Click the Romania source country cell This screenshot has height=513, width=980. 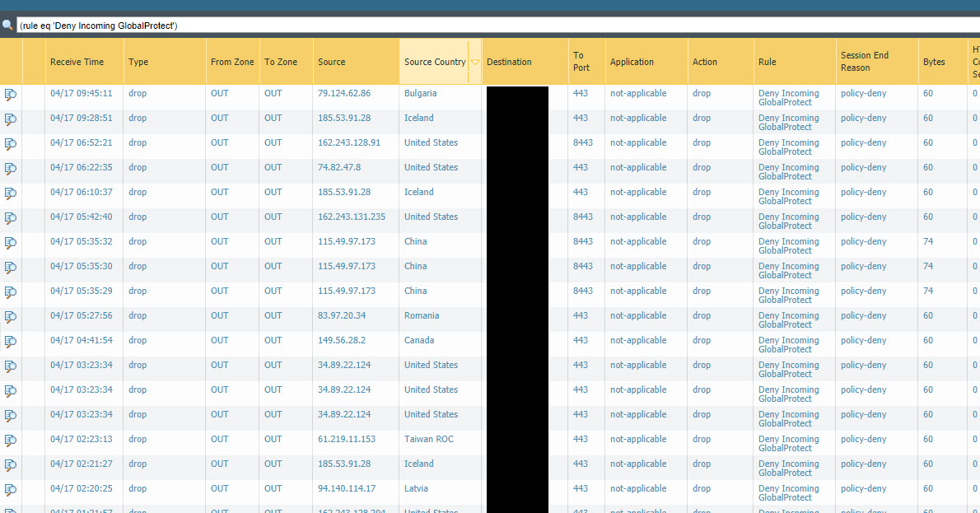422,315
